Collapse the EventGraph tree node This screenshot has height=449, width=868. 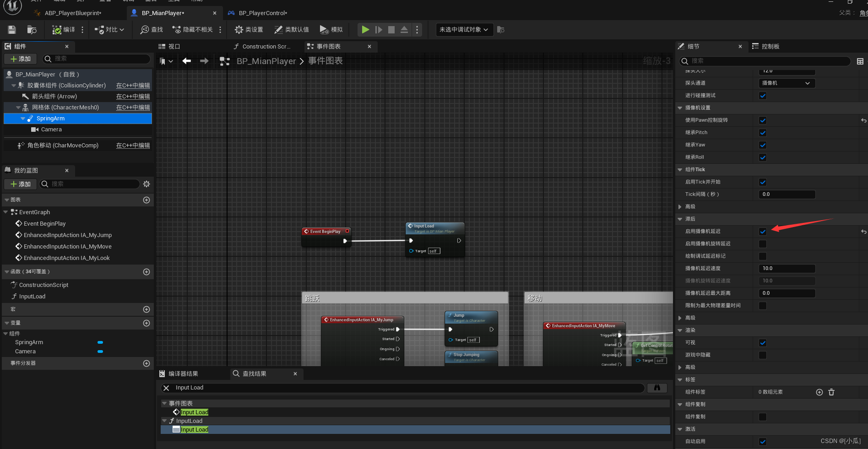(5, 212)
